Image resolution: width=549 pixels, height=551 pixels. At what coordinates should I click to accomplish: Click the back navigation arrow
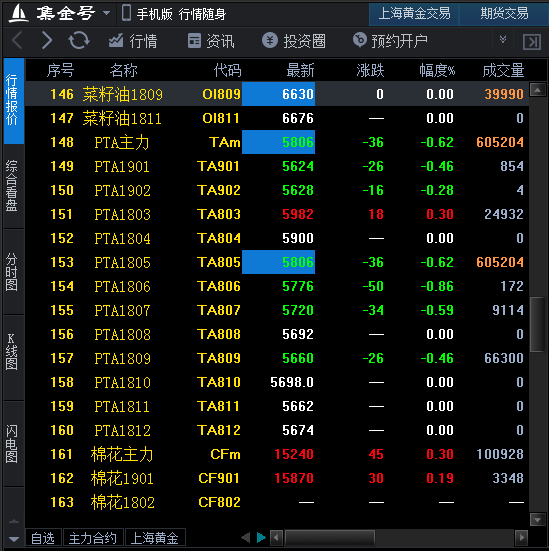pos(17,40)
